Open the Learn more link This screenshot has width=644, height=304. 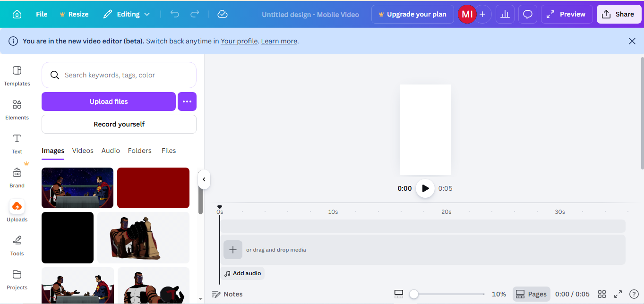(x=279, y=41)
